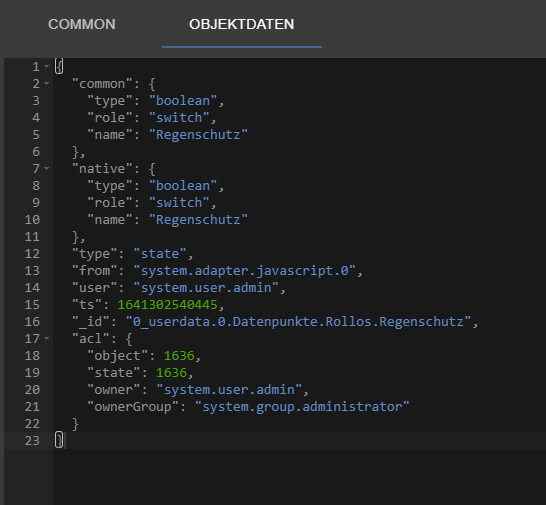Click the "switch" value on line 4
This screenshot has width=546, height=505.
[x=179, y=118]
